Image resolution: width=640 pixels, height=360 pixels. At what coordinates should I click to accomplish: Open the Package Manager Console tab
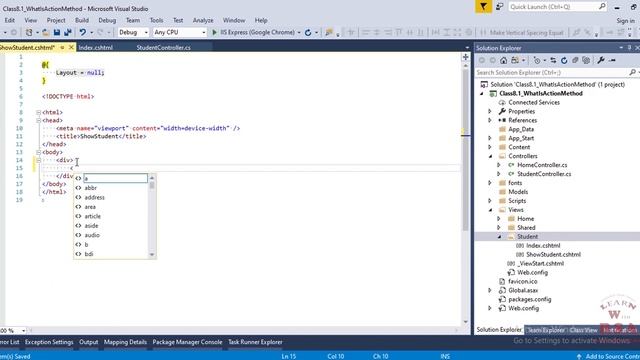(x=187, y=342)
